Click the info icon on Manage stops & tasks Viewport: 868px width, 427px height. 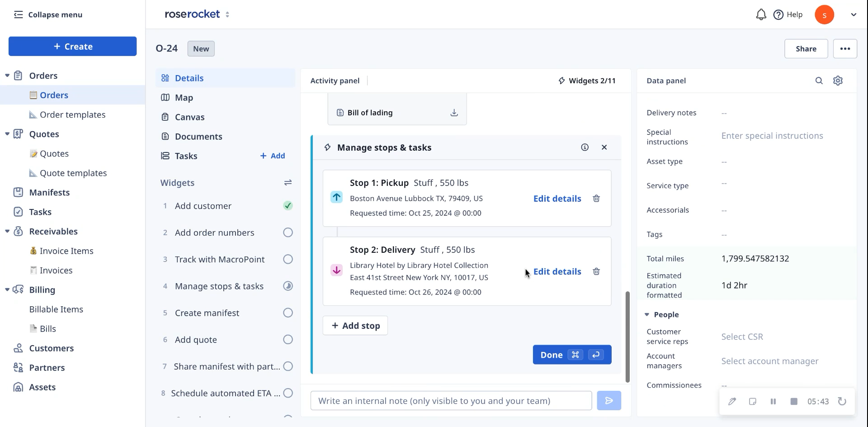[585, 147]
